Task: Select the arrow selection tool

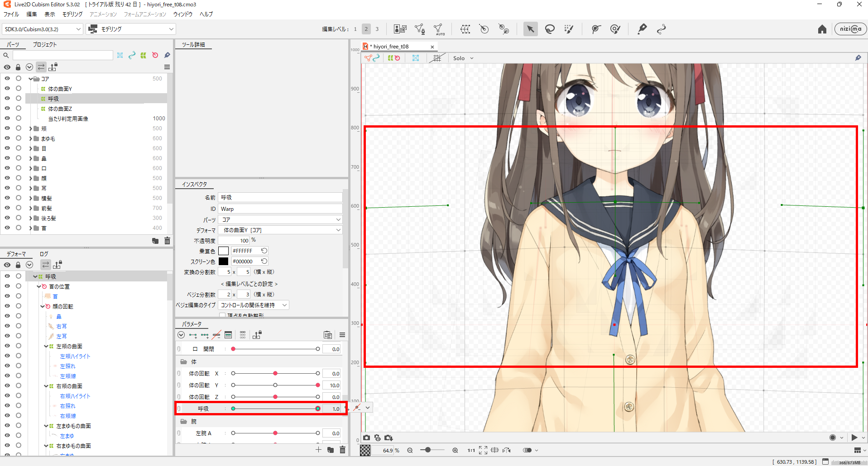Action: [x=530, y=29]
